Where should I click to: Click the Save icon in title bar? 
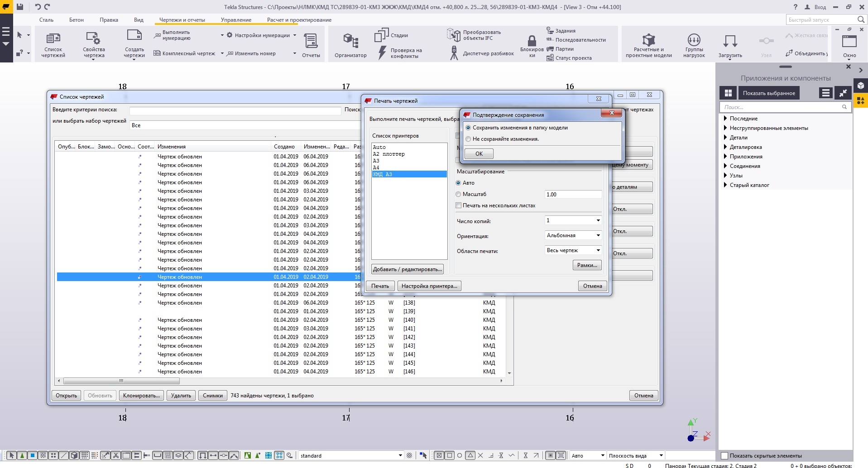(x=20, y=7)
